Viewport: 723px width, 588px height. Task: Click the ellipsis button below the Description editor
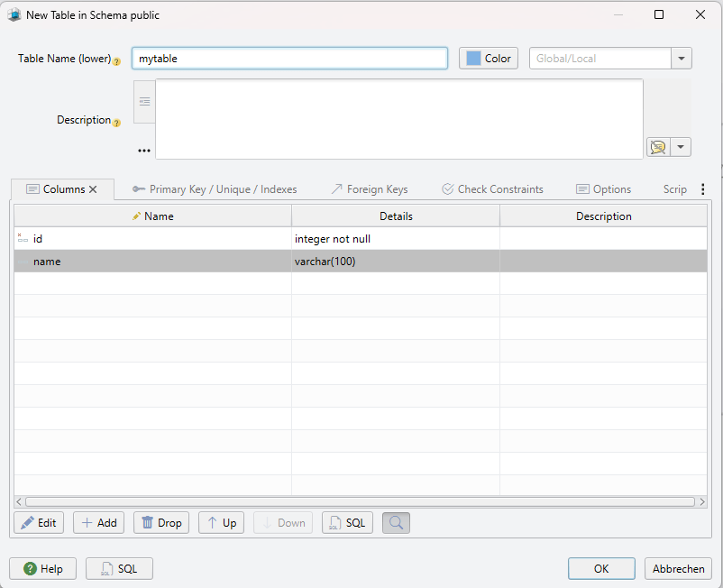[143, 149]
